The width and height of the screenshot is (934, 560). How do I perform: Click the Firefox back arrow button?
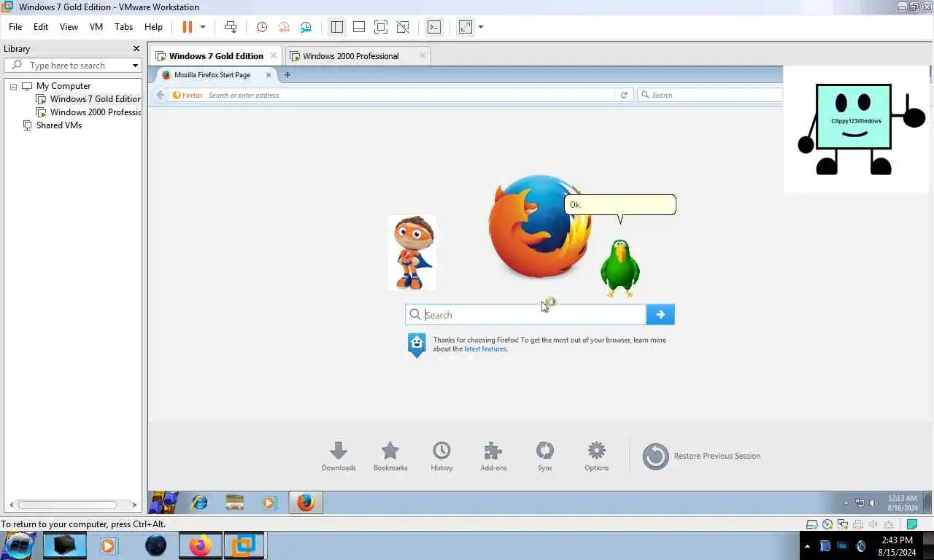pyautogui.click(x=161, y=95)
